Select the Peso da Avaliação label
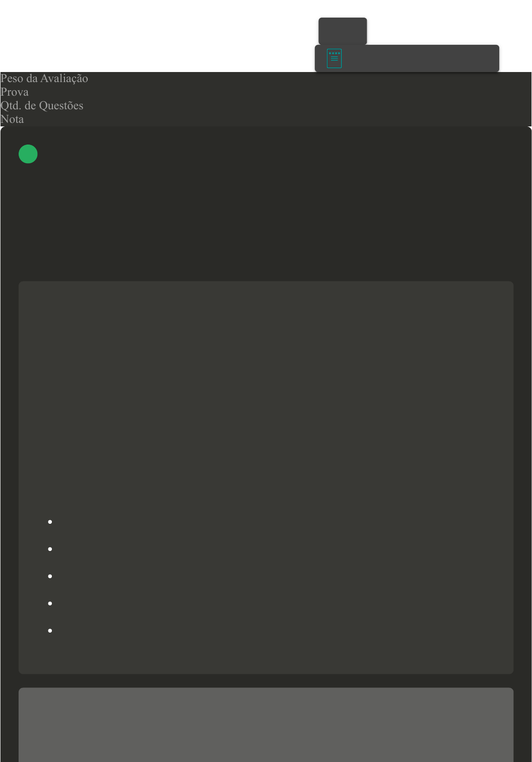Image resolution: width=532 pixels, height=762 pixels. [44, 79]
